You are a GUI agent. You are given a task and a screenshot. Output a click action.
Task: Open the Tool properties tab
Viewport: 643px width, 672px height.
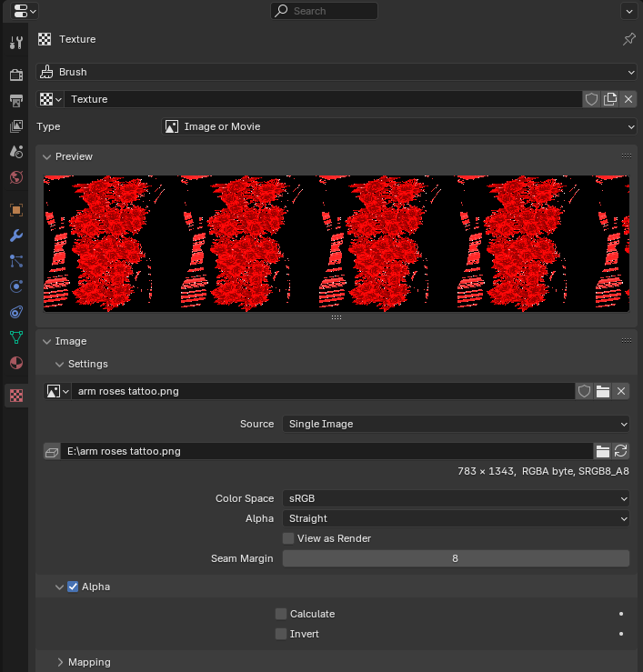click(x=16, y=43)
